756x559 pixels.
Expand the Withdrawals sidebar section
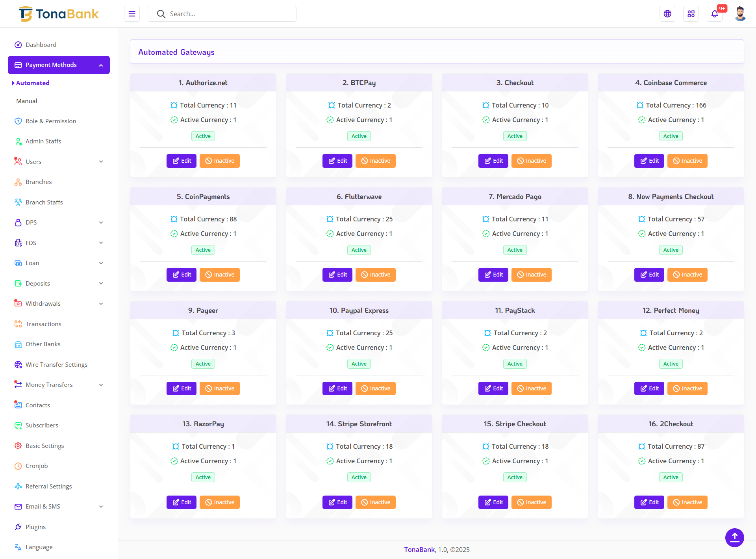click(x=101, y=304)
